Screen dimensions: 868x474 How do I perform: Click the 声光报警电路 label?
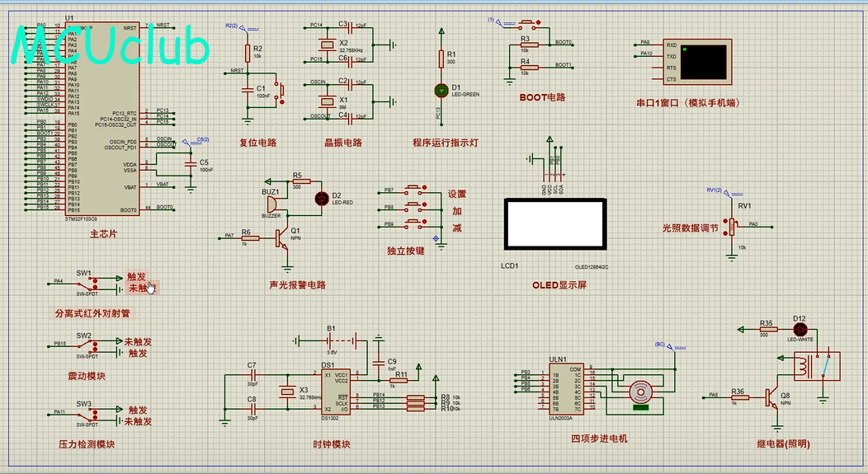click(298, 285)
